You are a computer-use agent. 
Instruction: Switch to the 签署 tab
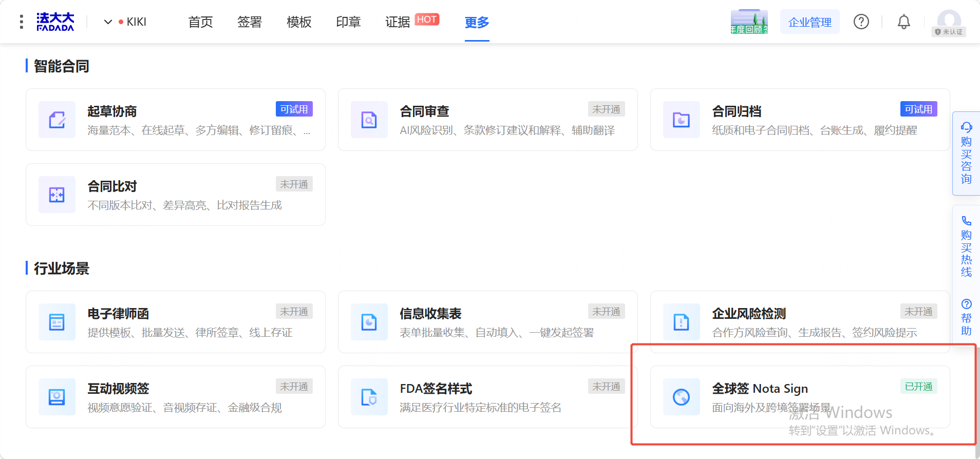pyautogui.click(x=250, y=22)
